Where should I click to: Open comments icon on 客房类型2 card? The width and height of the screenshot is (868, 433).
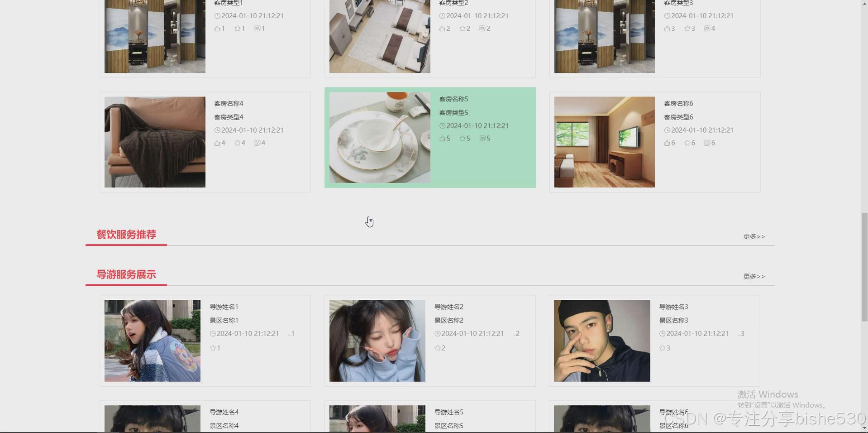pos(482,29)
